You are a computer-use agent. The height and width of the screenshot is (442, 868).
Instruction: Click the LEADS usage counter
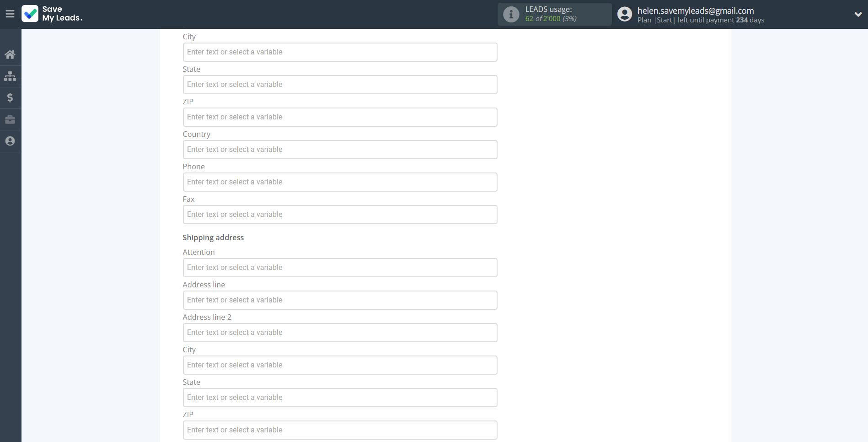tap(551, 19)
